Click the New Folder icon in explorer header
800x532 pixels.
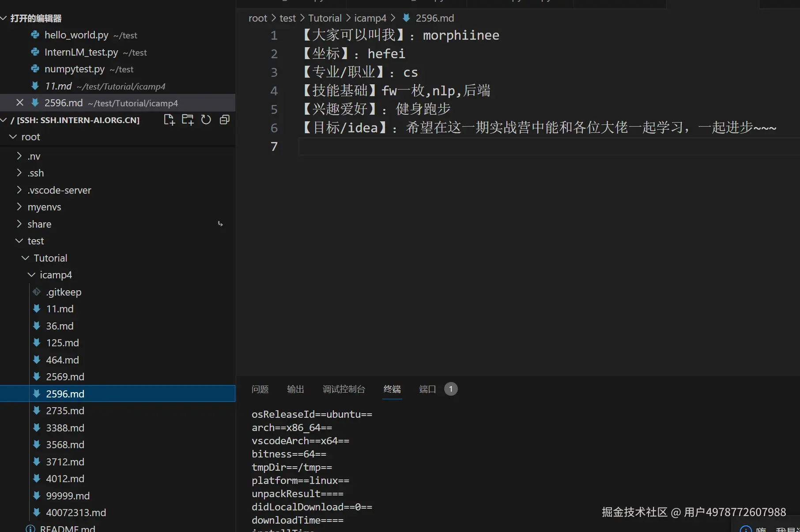pyautogui.click(x=188, y=120)
